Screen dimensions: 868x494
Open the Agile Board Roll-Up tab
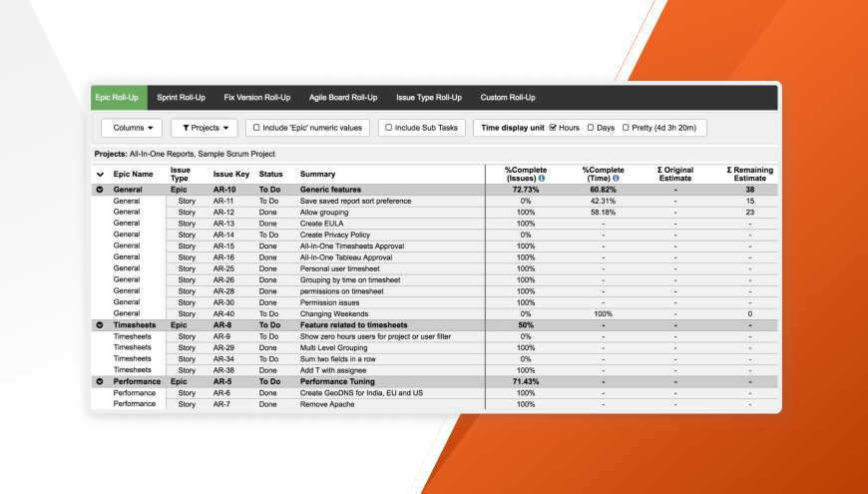[x=343, y=98]
